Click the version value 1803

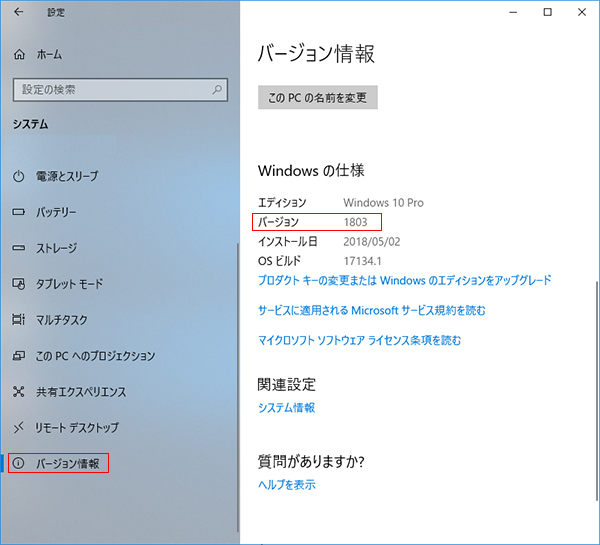(x=355, y=222)
